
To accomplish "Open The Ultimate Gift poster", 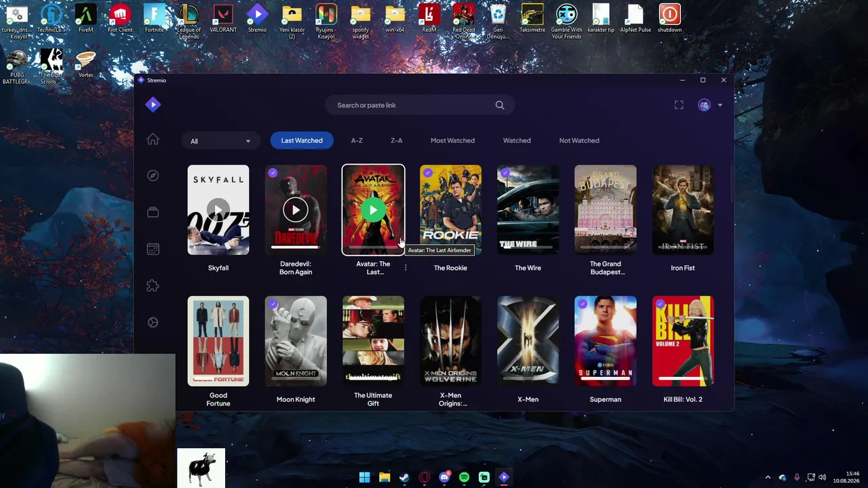I will click(373, 341).
